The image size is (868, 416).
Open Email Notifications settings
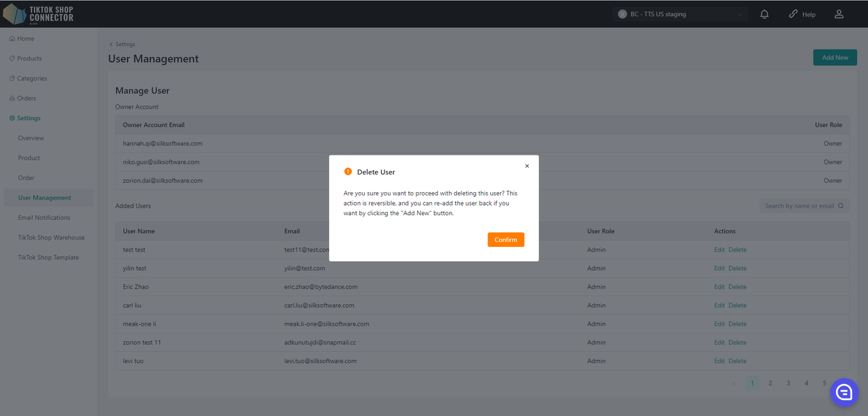[44, 218]
